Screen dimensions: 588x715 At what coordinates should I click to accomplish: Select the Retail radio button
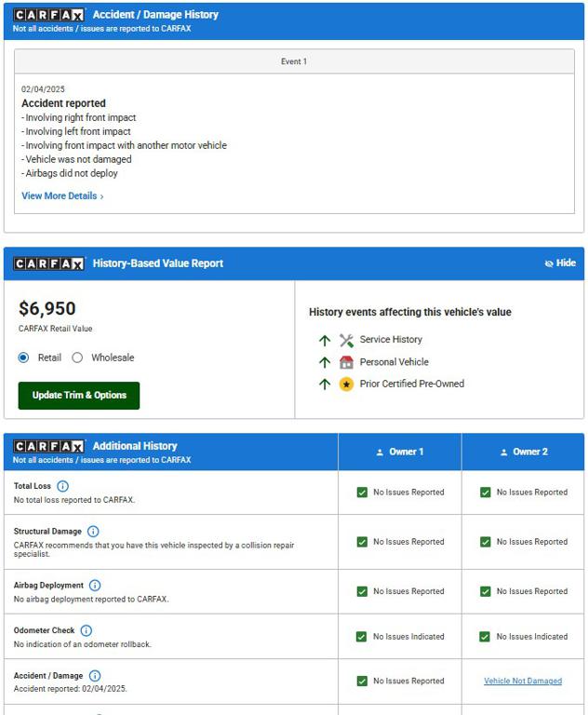[23, 357]
